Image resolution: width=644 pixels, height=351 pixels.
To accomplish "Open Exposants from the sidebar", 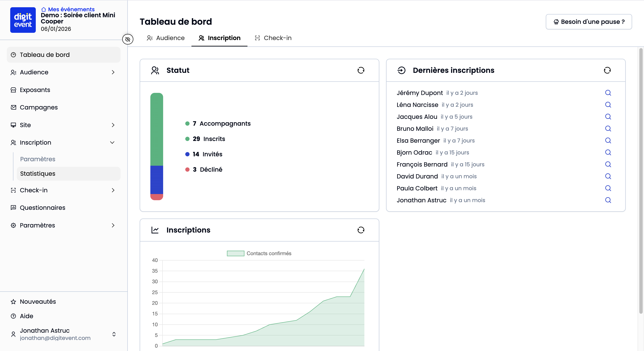I will 35,90.
